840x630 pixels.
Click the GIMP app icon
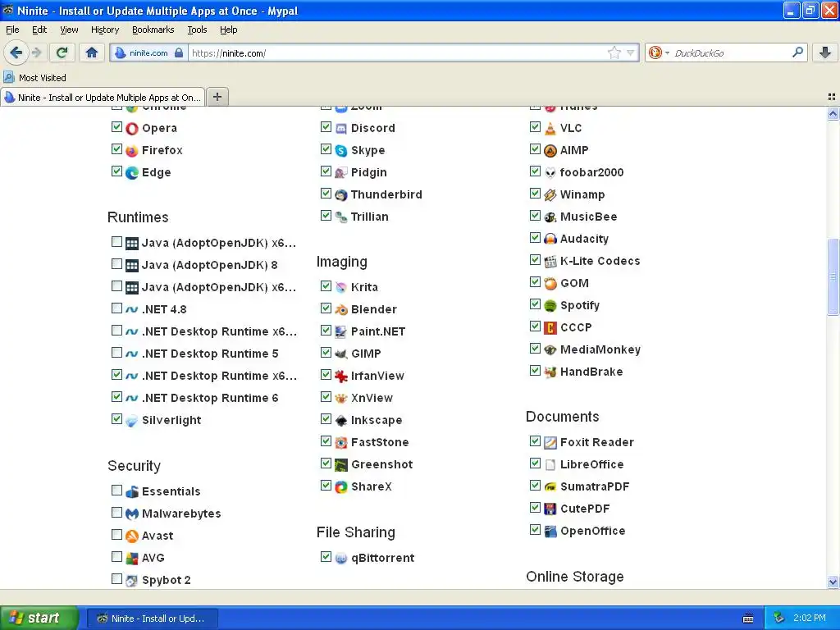tap(341, 354)
